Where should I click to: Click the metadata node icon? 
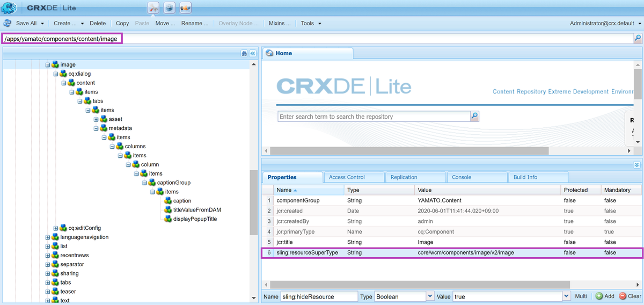pos(104,128)
